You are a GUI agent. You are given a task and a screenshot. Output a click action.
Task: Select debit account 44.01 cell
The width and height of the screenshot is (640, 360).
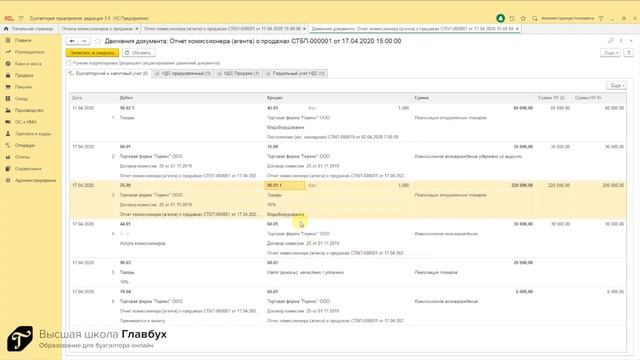125,224
